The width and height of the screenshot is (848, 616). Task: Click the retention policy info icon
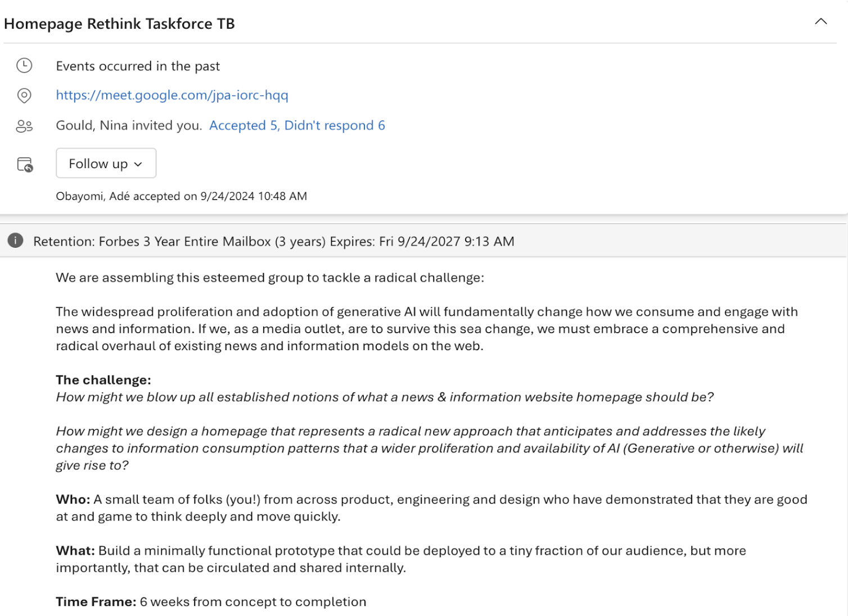15,241
